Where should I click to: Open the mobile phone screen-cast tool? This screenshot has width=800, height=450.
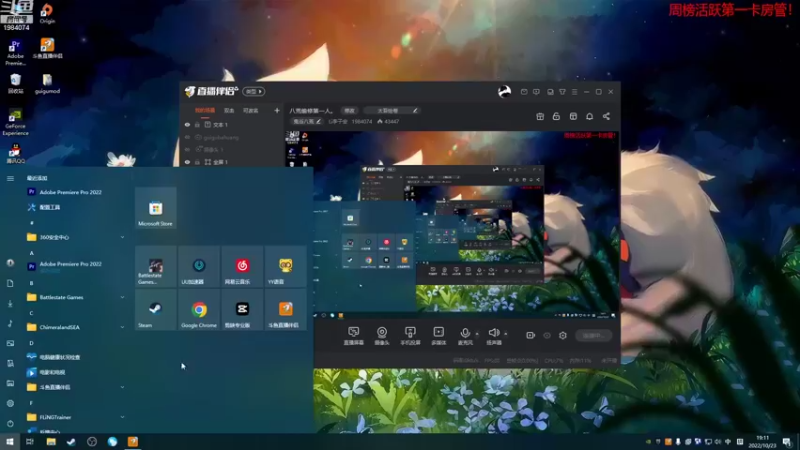[x=410, y=336]
